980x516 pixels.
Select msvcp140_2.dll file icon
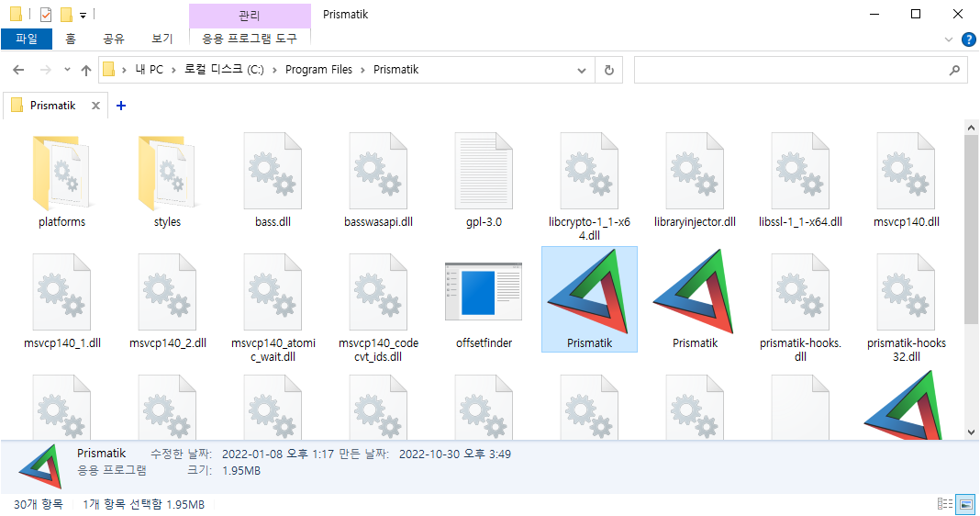[x=167, y=292]
